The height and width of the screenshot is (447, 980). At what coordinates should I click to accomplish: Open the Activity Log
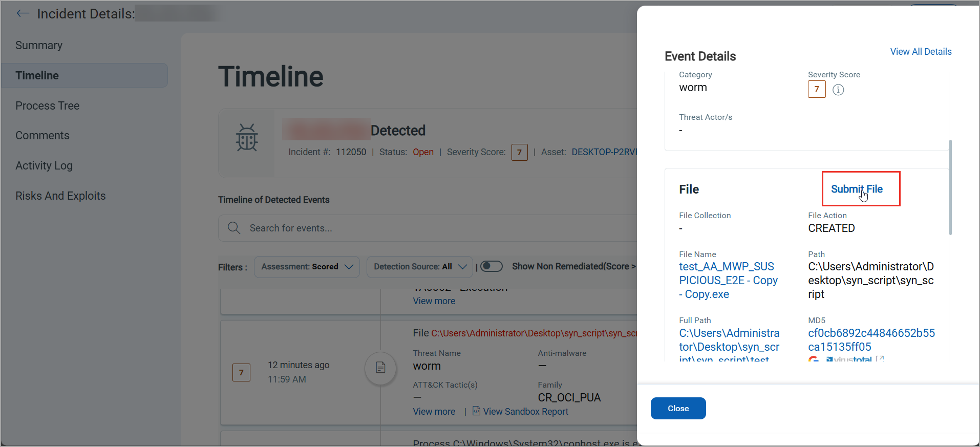point(44,165)
